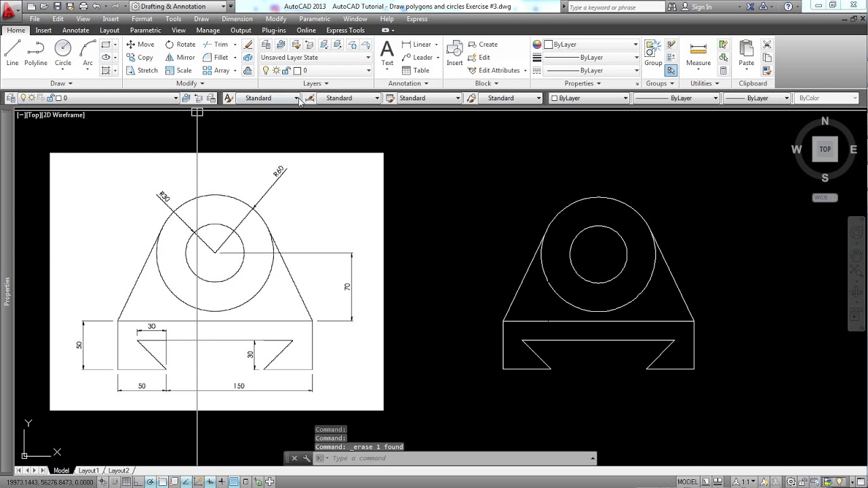Activate the Rotate command
The width and height of the screenshot is (868, 488).
[x=180, y=45]
